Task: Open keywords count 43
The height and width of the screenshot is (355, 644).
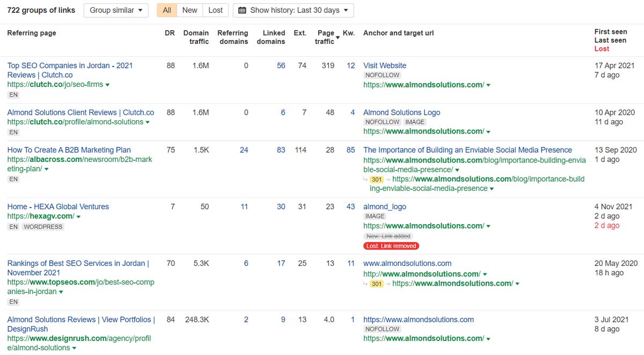Action: pos(350,206)
